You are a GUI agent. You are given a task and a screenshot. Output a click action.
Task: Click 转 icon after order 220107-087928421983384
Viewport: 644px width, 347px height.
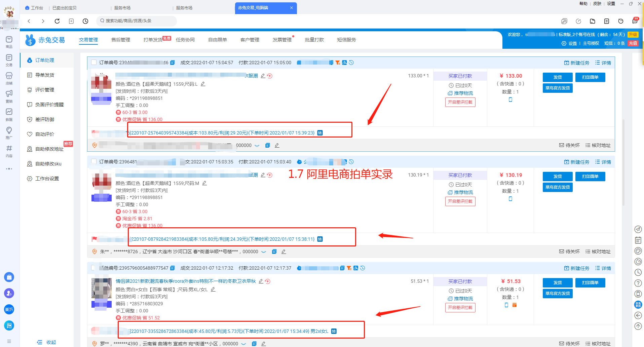[x=320, y=239]
